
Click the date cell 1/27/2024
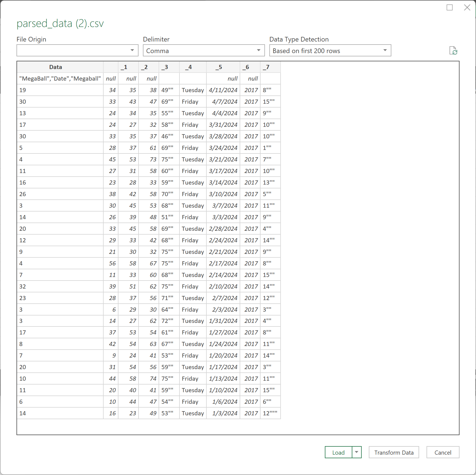[x=223, y=333]
